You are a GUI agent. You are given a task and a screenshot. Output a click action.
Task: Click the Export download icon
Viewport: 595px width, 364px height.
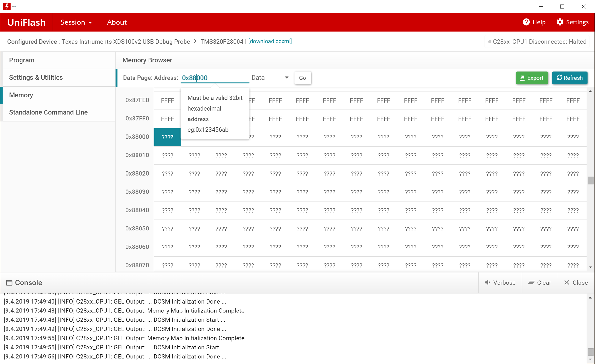[522, 78]
